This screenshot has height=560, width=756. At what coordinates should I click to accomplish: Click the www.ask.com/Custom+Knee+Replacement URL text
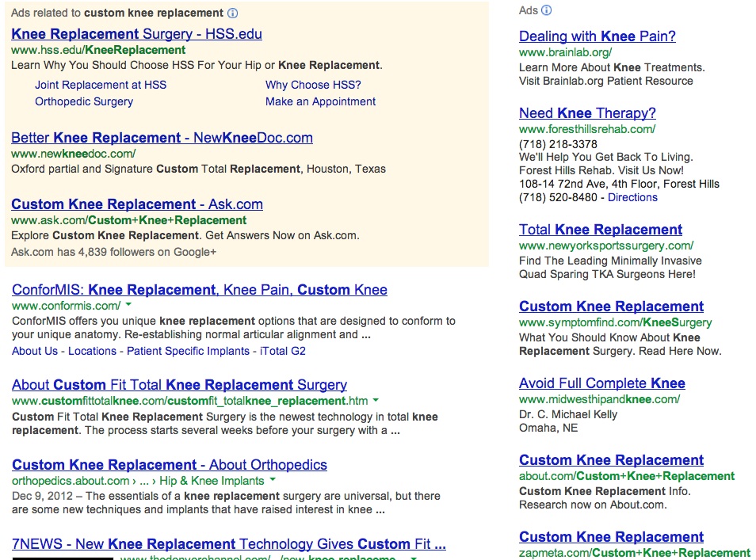point(128,220)
